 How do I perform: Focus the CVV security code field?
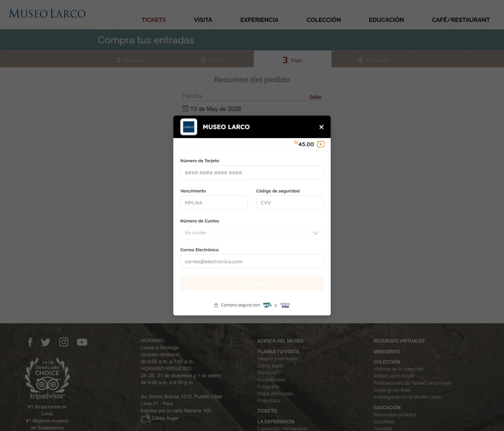pos(290,203)
